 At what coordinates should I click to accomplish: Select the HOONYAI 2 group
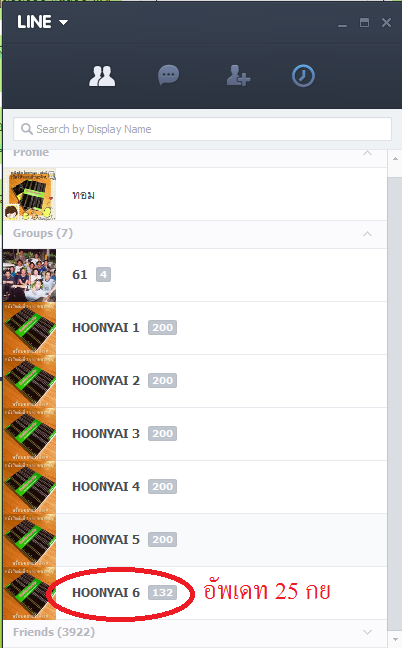(195, 381)
